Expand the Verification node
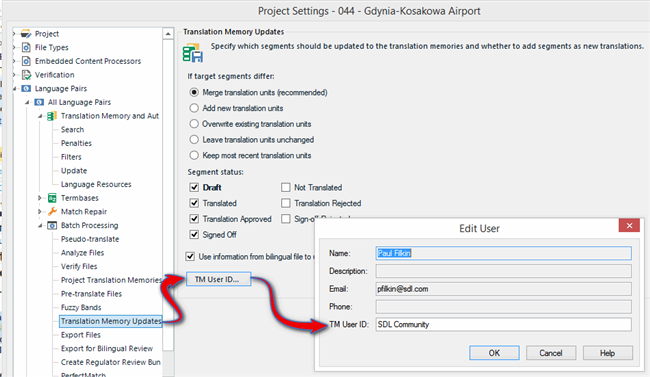Image resolution: width=650 pixels, height=377 pixels. [14, 75]
